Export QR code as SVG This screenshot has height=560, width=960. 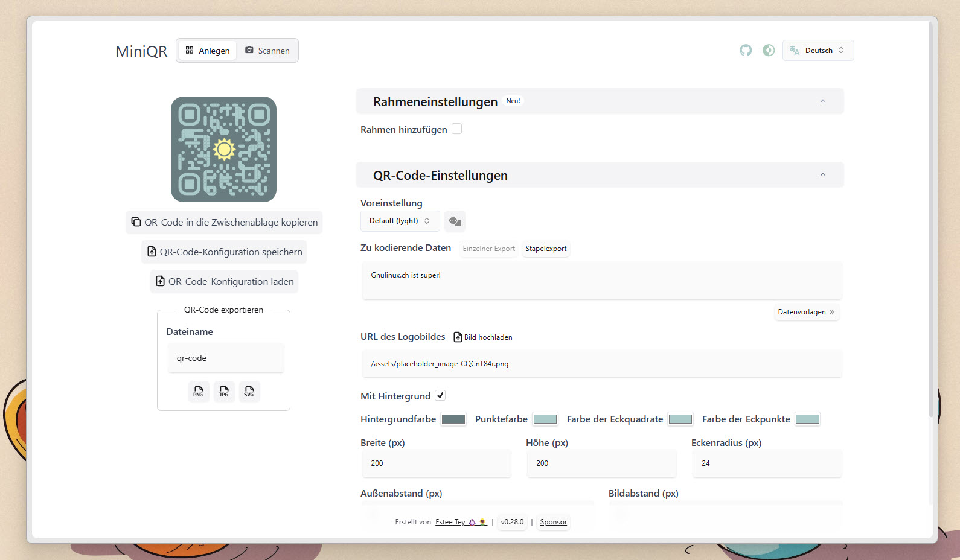pyautogui.click(x=249, y=392)
